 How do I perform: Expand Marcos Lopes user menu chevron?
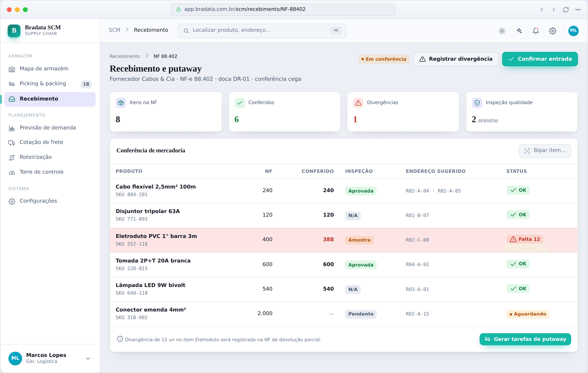(x=88, y=358)
